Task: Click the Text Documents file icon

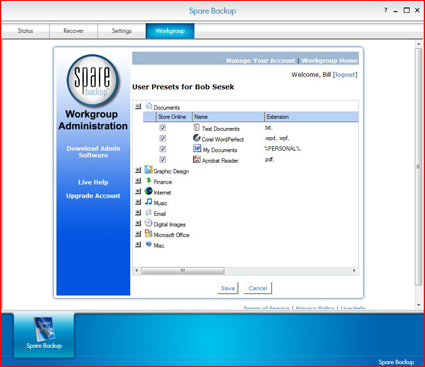Action: [x=197, y=127]
